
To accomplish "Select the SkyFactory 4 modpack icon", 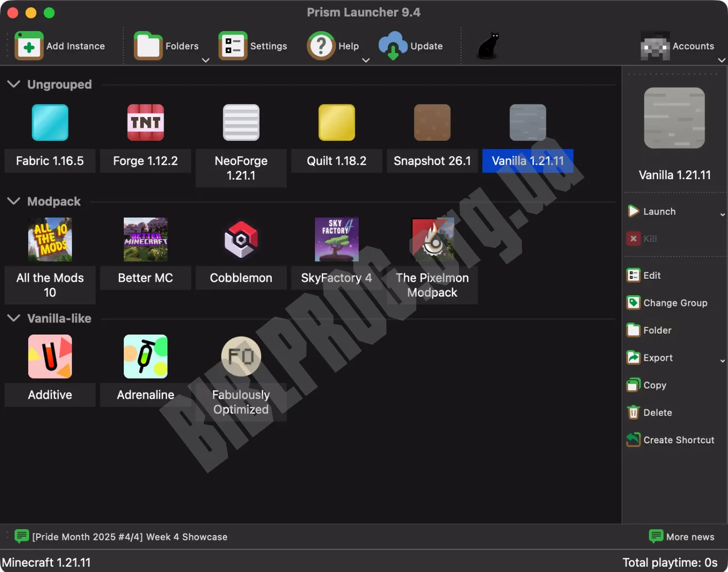I will (x=337, y=239).
